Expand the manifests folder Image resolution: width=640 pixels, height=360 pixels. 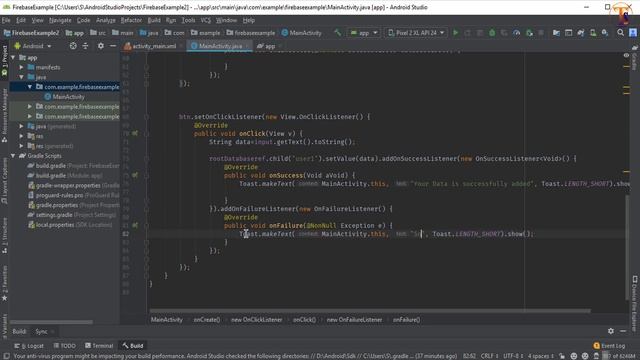click(x=22, y=67)
